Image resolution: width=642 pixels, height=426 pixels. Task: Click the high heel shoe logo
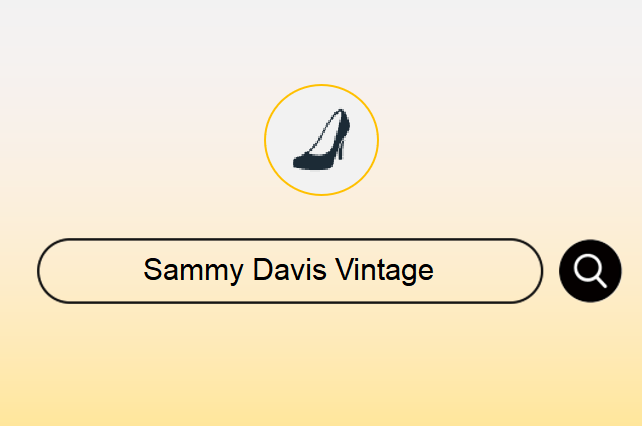321,140
